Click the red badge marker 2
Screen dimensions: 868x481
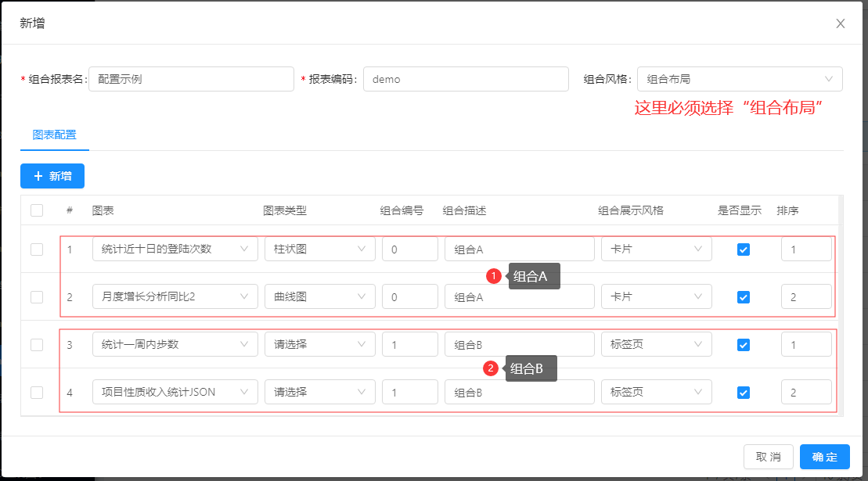(491, 368)
